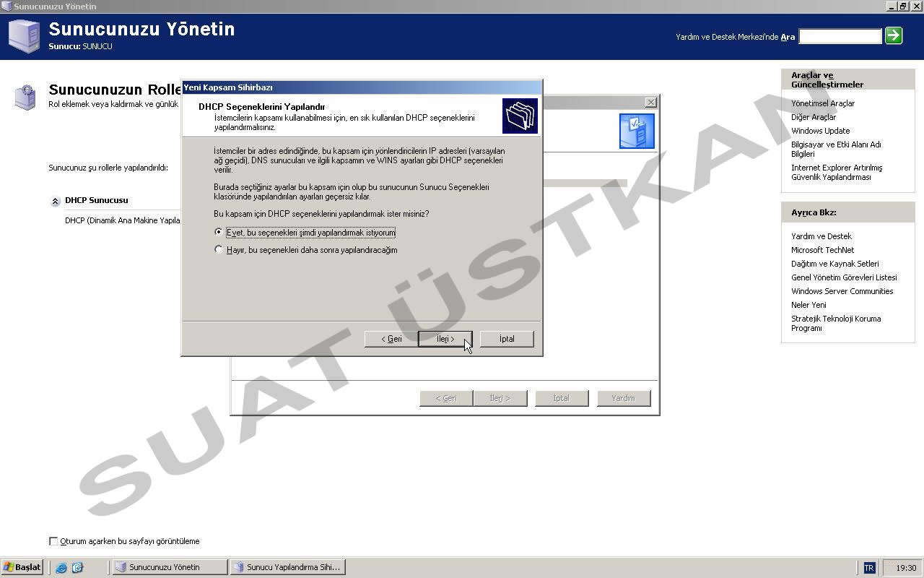Image resolution: width=924 pixels, height=578 pixels.
Task: Open Stratejik Teknoloji Koruma Programı link
Action: 836,323
